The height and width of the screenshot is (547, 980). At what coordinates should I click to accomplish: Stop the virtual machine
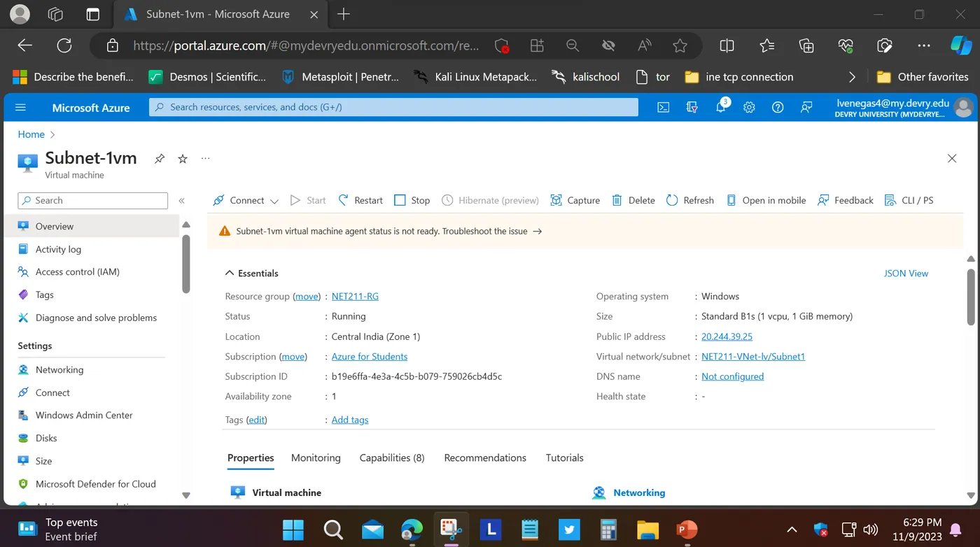412,200
